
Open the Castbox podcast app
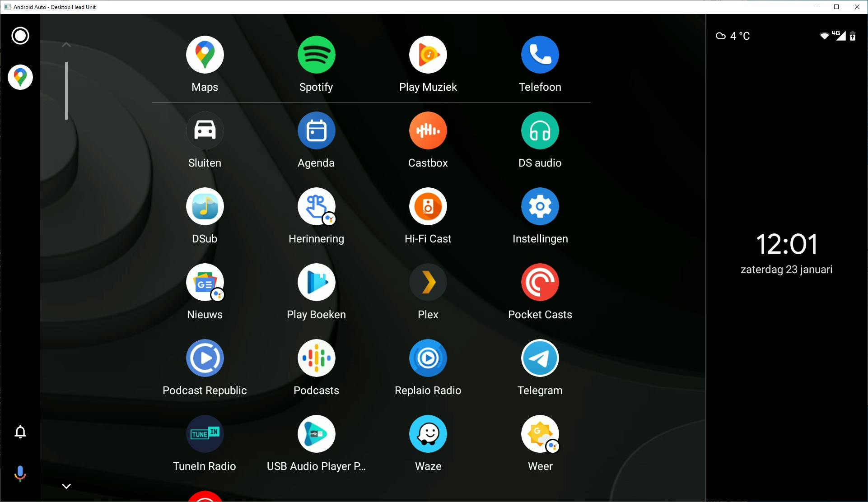click(428, 130)
